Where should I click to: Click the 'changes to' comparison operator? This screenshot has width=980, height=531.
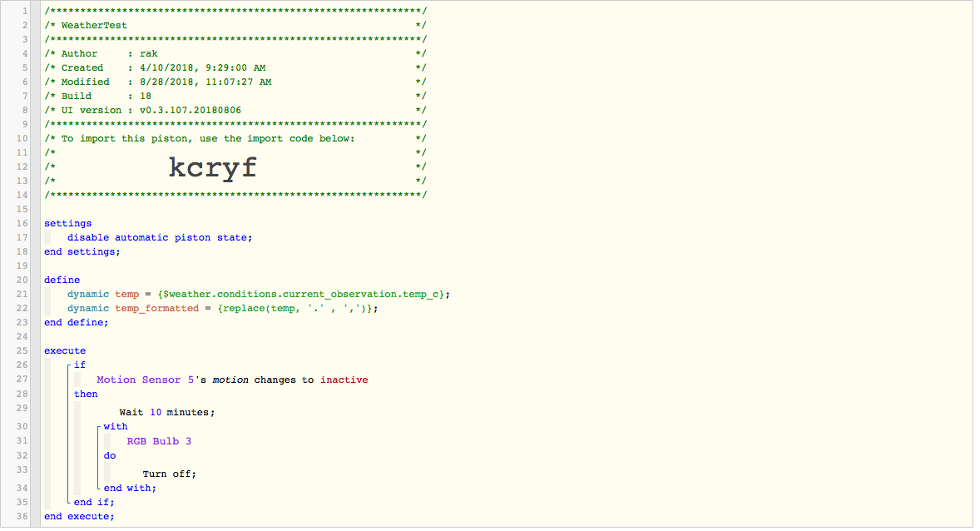pos(284,380)
